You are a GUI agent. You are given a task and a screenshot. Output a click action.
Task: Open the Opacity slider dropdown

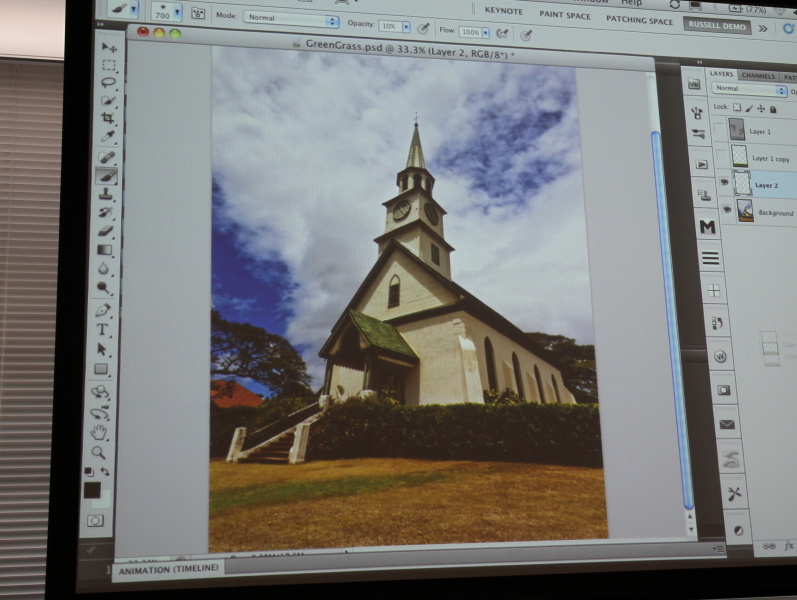pos(406,27)
